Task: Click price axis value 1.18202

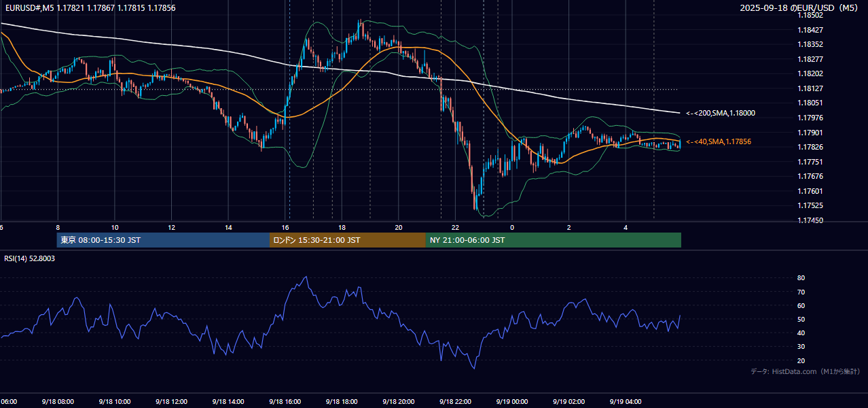Action: coord(811,73)
